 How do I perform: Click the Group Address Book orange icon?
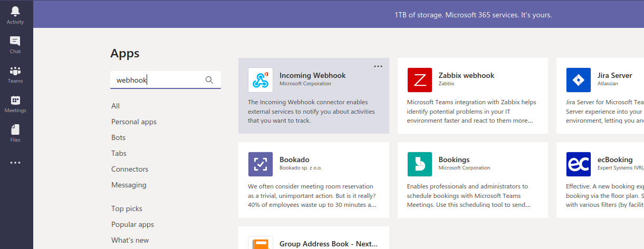pos(261,243)
